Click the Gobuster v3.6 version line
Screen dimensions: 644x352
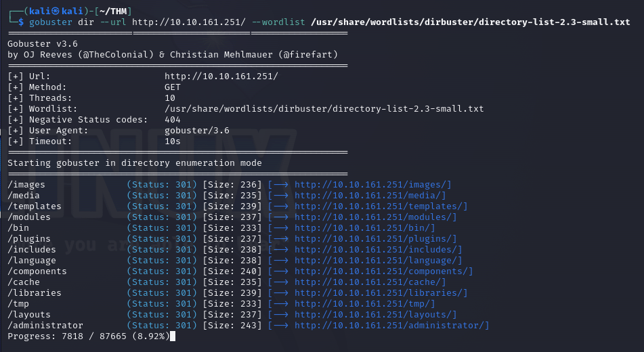43,43
